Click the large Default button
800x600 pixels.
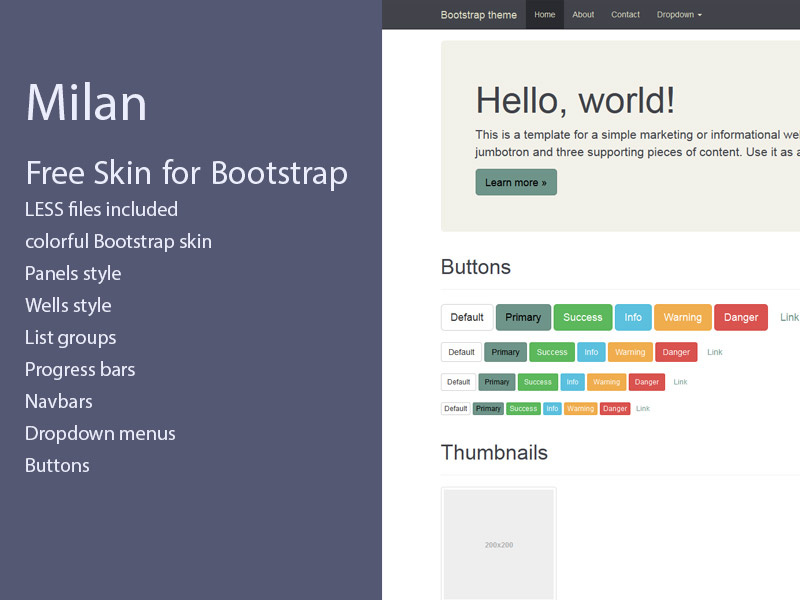point(467,317)
